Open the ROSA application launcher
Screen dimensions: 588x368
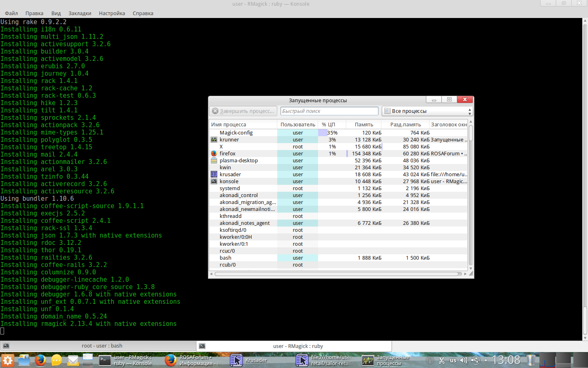[x=8, y=360]
